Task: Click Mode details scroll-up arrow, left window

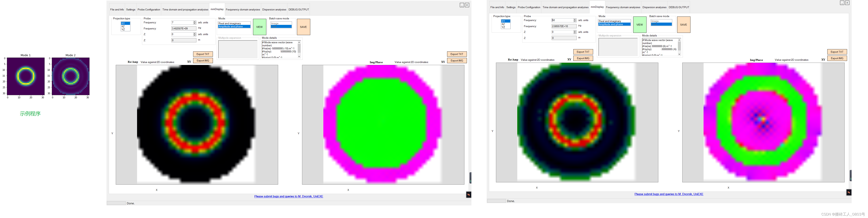Action: click(x=299, y=42)
